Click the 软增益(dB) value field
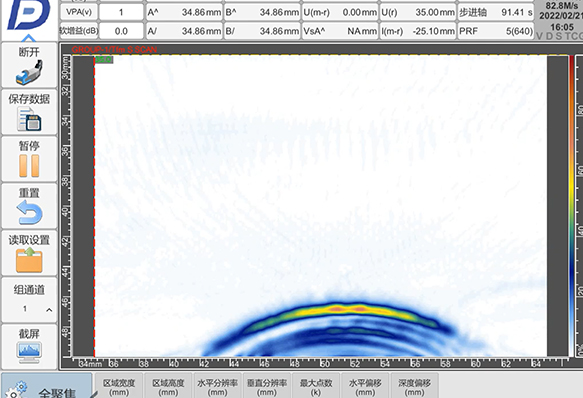Screen dimensions: 583x398 (x=121, y=31)
